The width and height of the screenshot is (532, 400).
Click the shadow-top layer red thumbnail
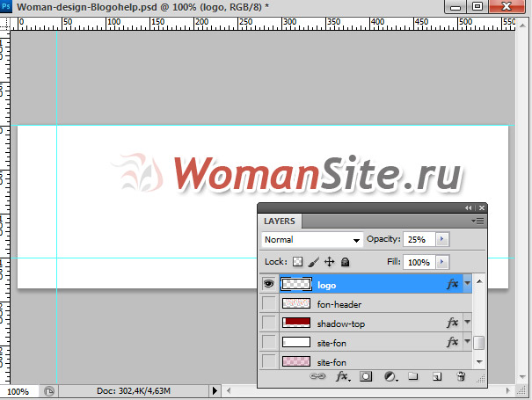click(x=296, y=323)
